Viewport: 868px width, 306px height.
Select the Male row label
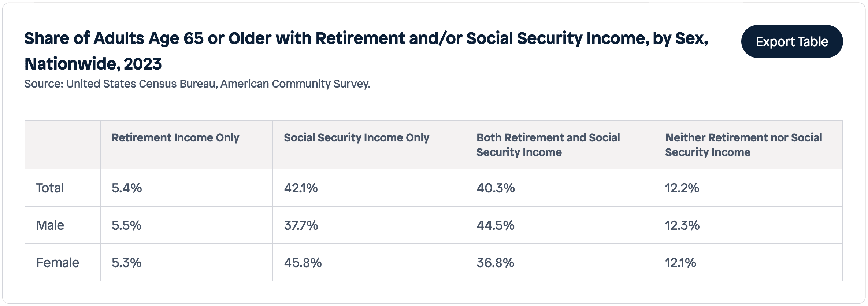[50, 225]
